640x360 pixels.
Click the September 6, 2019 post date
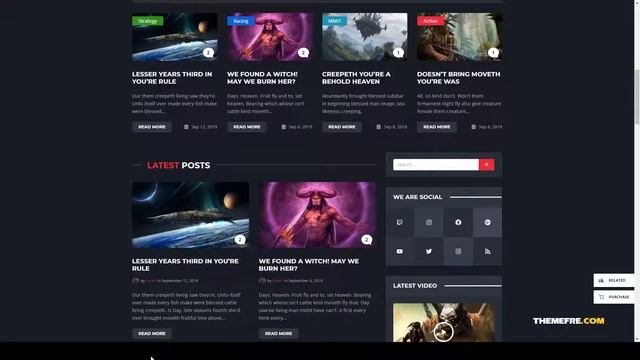[x=305, y=281]
